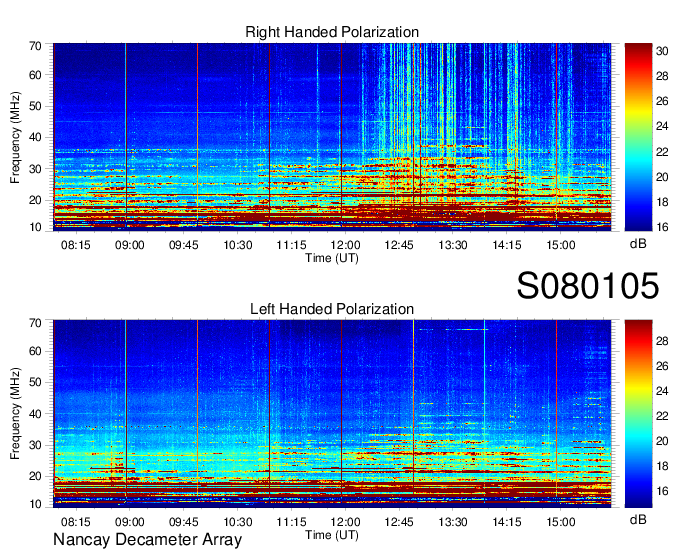This screenshot has height=552, width=680.
Task: Click inside the Left Handed Polarization spectrogram
Action: point(332,414)
